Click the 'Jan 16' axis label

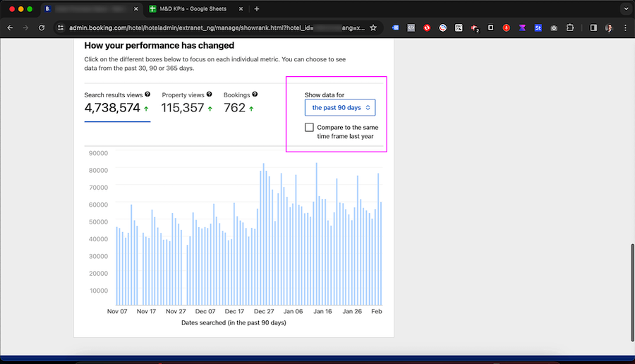click(x=322, y=311)
